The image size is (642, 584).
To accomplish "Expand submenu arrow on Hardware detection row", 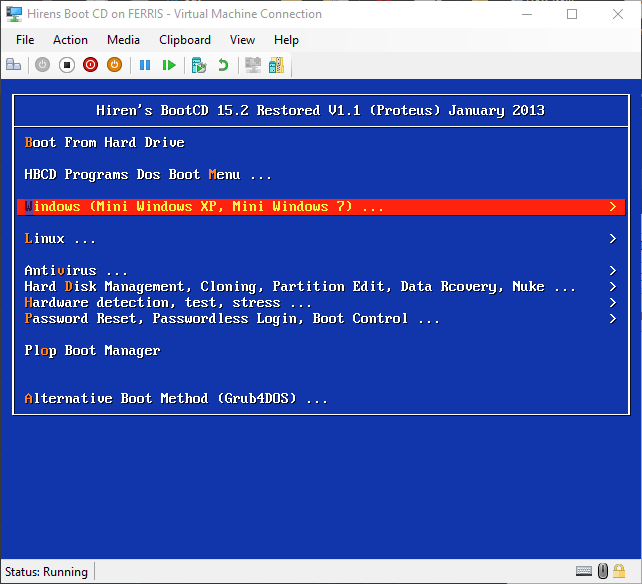I will [x=613, y=303].
